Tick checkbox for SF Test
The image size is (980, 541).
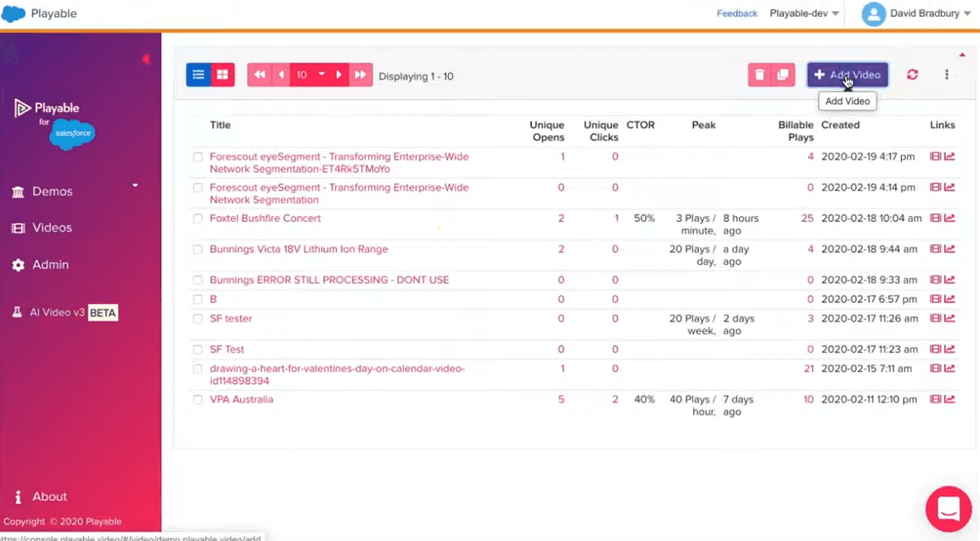pyautogui.click(x=198, y=350)
